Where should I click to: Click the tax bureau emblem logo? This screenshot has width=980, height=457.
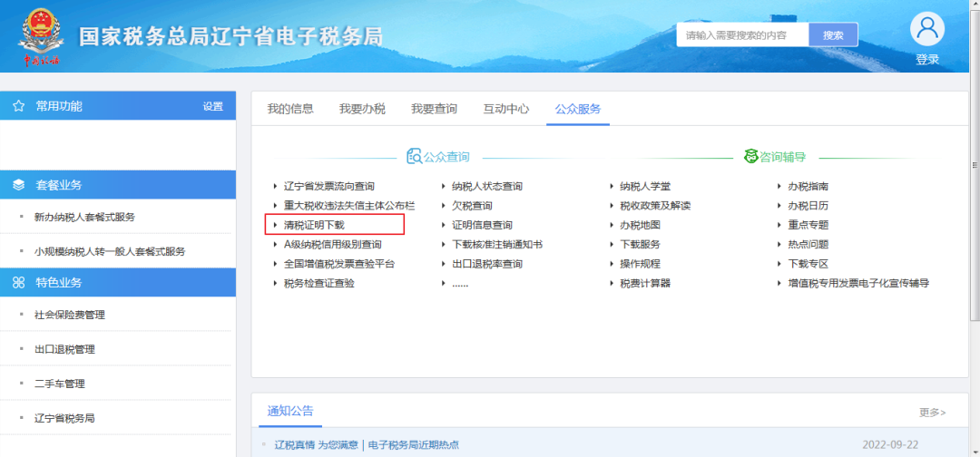41,36
